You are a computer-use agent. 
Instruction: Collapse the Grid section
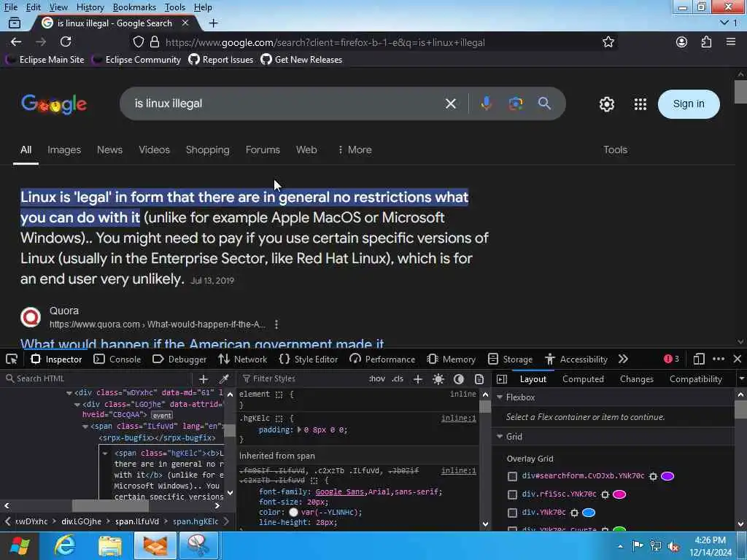point(500,437)
